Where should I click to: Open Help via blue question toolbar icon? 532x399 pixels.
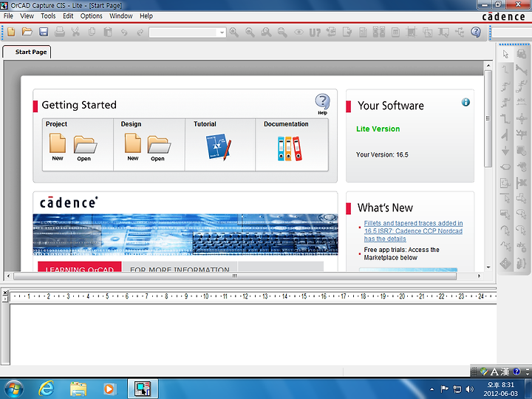(x=476, y=32)
